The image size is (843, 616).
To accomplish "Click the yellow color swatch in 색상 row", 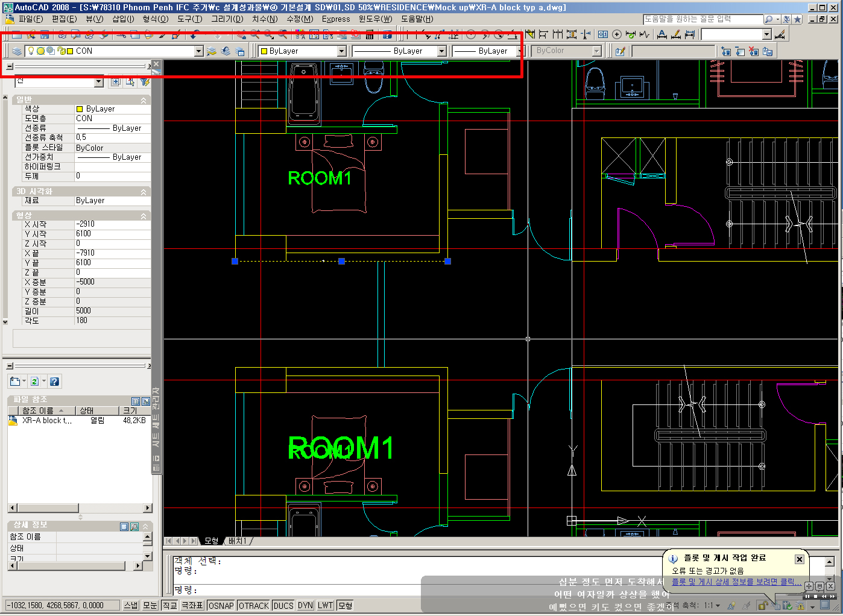I will click(80, 109).
